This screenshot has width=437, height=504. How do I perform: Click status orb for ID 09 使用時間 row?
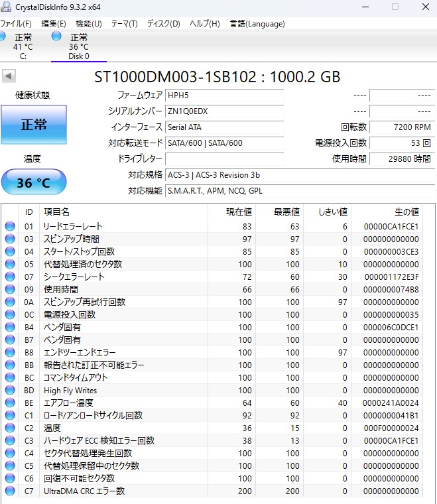[10, 289]
